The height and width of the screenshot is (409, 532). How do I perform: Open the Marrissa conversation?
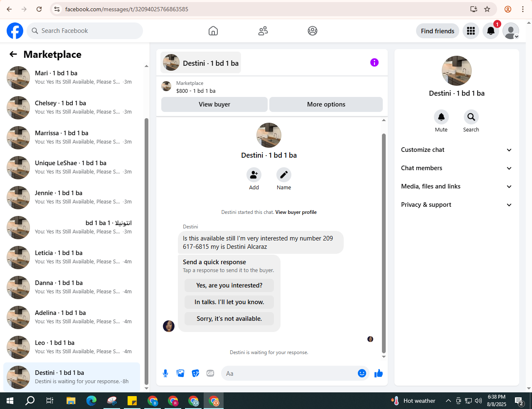pyautogui.click(x=71, y=137)
